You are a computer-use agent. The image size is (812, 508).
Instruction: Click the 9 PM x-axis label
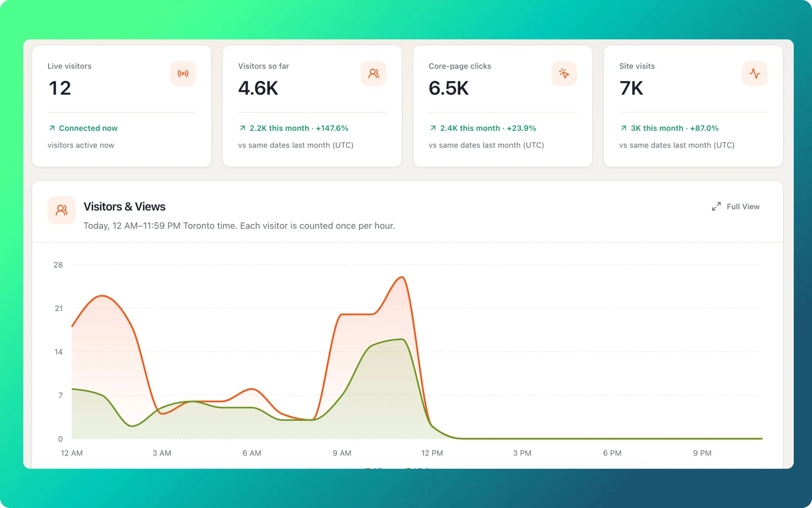702,453
